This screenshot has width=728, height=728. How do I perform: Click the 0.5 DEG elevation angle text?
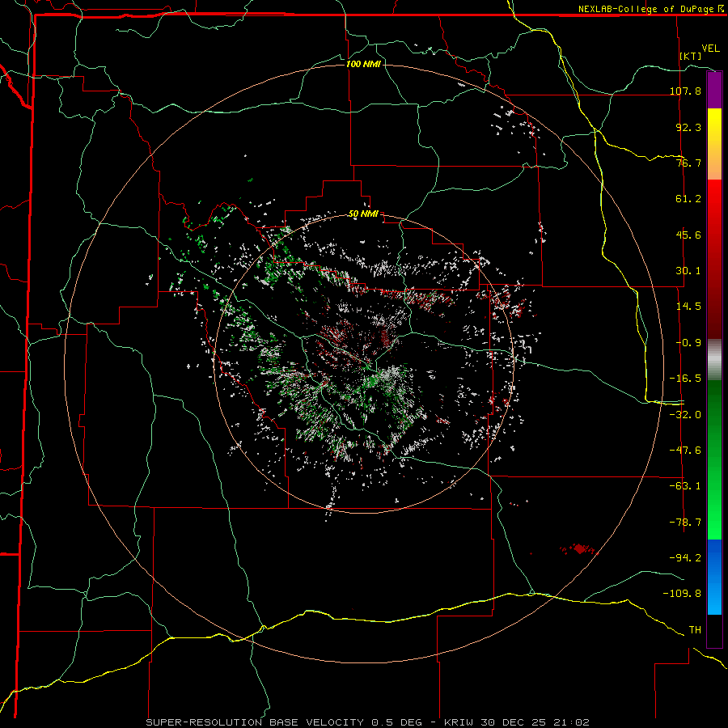pos(396,722)
